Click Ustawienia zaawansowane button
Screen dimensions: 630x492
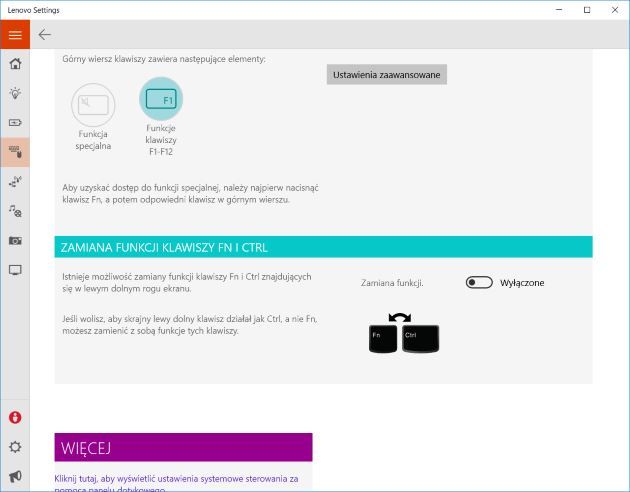(x=387, y=75)
